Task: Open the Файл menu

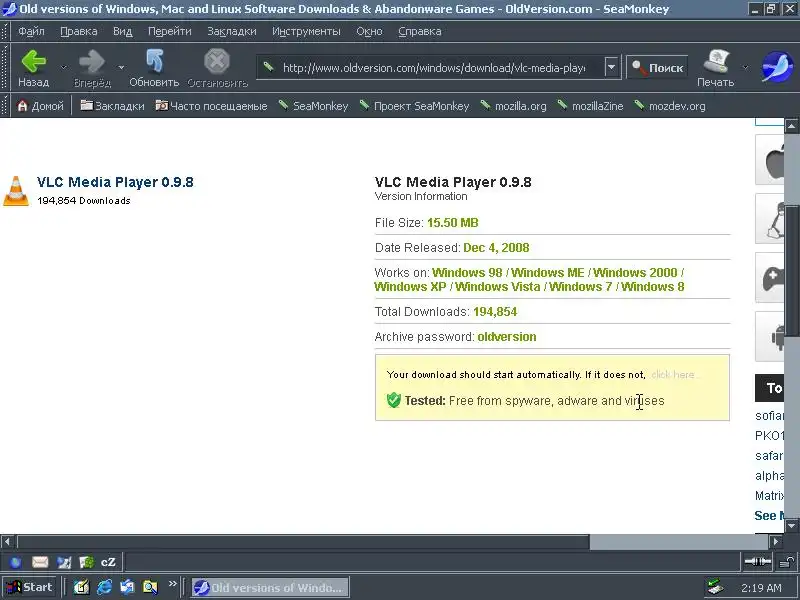Action: 31,31
